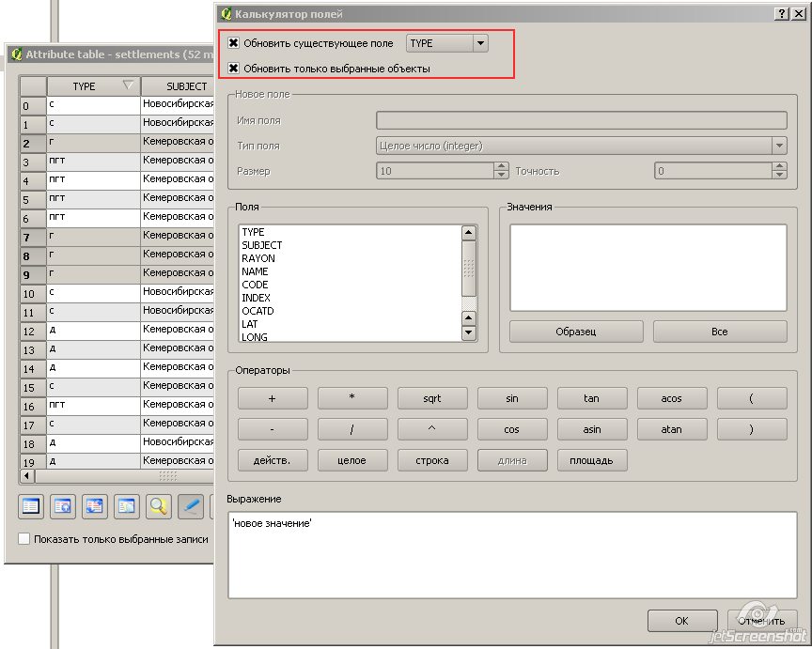Click the atan operator button
The width and height of the screenshot is (812, 649).
tap(672, 429)
